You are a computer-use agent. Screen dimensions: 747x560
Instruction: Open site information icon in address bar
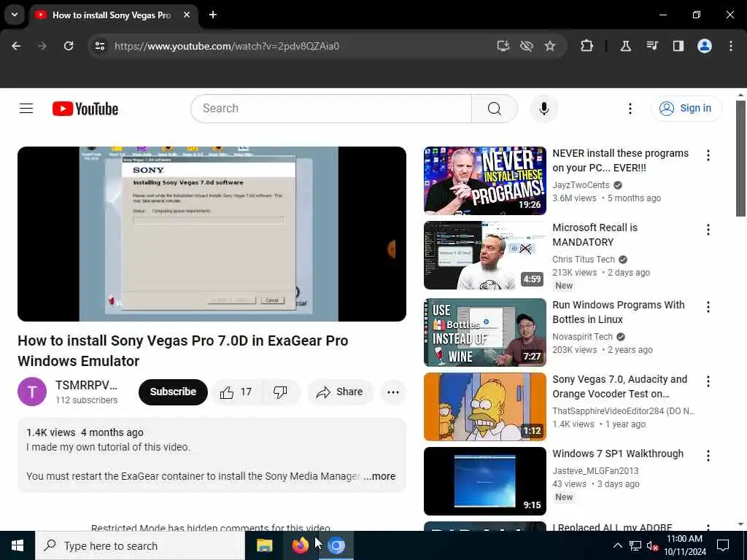(x=99, y=46)
